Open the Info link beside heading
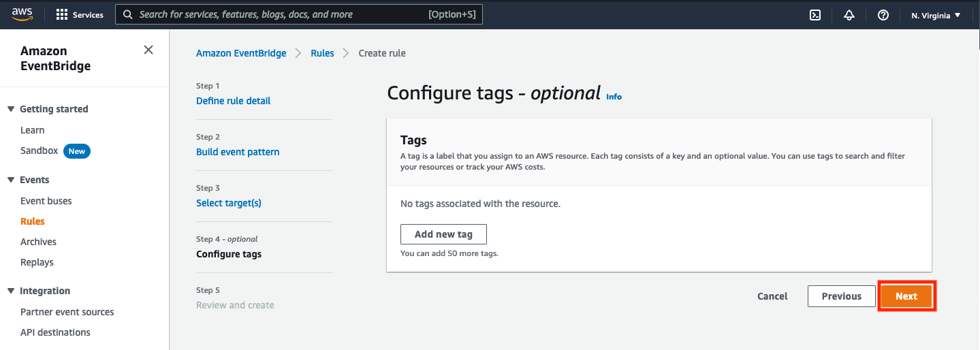Image resolution: width=980 pixels, height=350 pixels. tap(614, 97)
